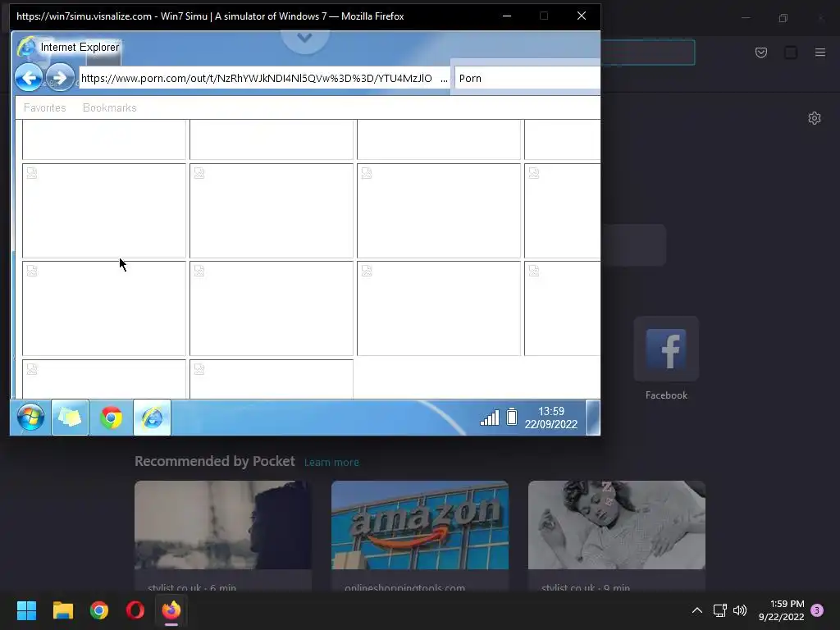Launch Chrome from Windows 11 taskbar
Viewport: 840px width, 630px height.
tap(99, 610)
